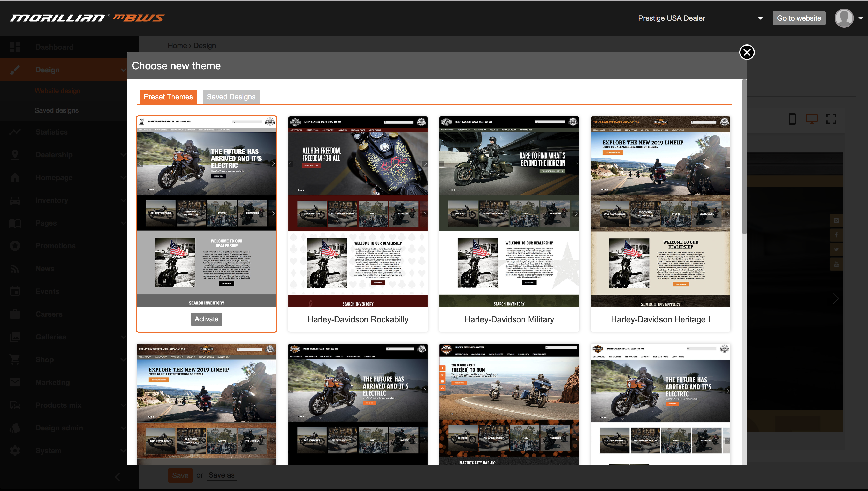Close the Choose new theme dialog
Screen dimensions: 868x491
[747, 52]
